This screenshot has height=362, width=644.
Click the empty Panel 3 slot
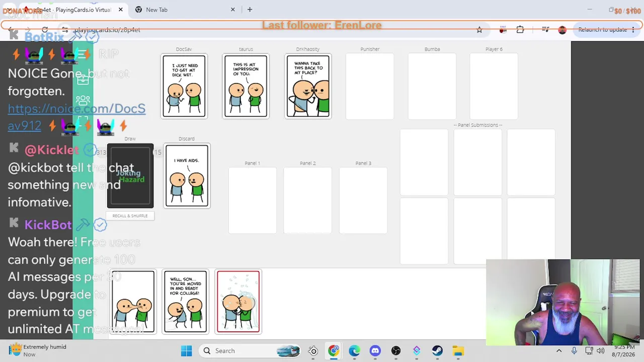pos(363,200)
